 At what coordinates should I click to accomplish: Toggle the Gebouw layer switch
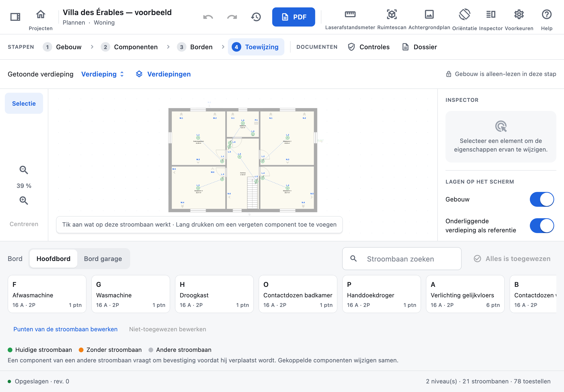542,199
